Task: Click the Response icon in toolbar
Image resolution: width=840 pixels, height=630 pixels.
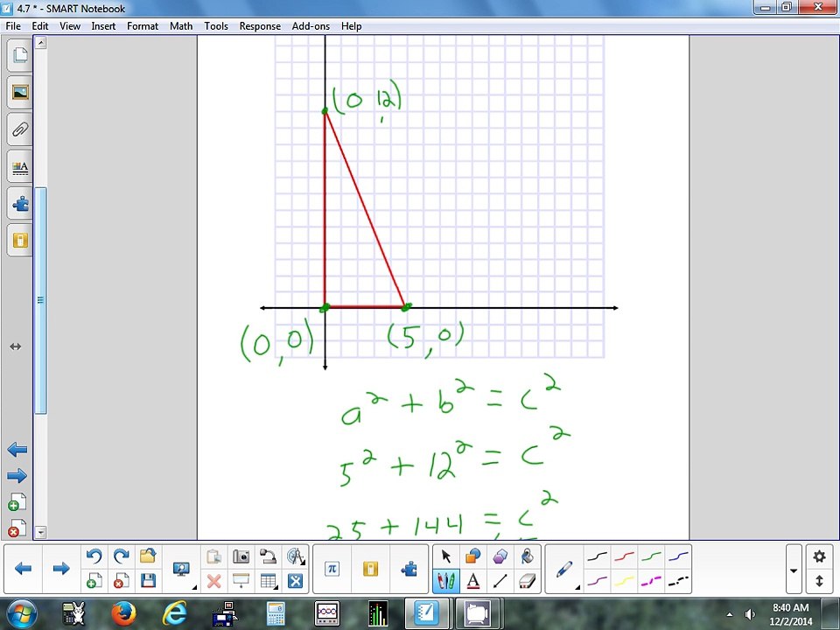Action: coord(370,569)
